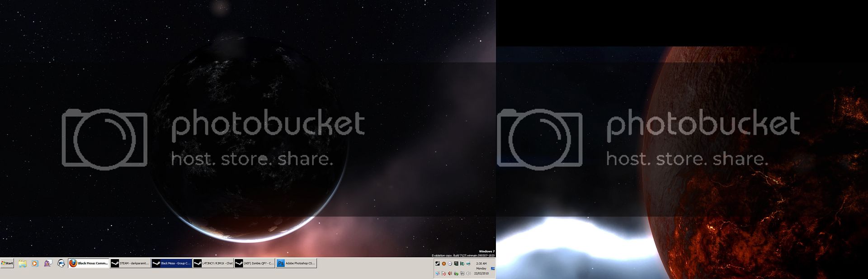
Task: Open the grey speaker volume tray icon
Action: point(468,274)
